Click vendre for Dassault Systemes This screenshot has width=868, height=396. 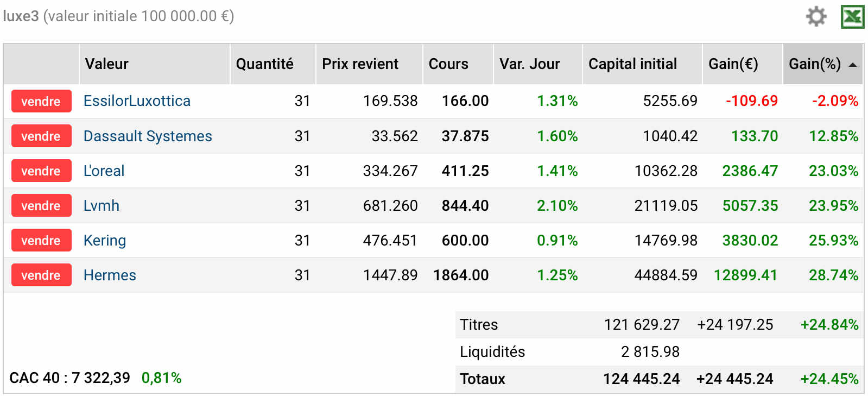pos(41,136)
